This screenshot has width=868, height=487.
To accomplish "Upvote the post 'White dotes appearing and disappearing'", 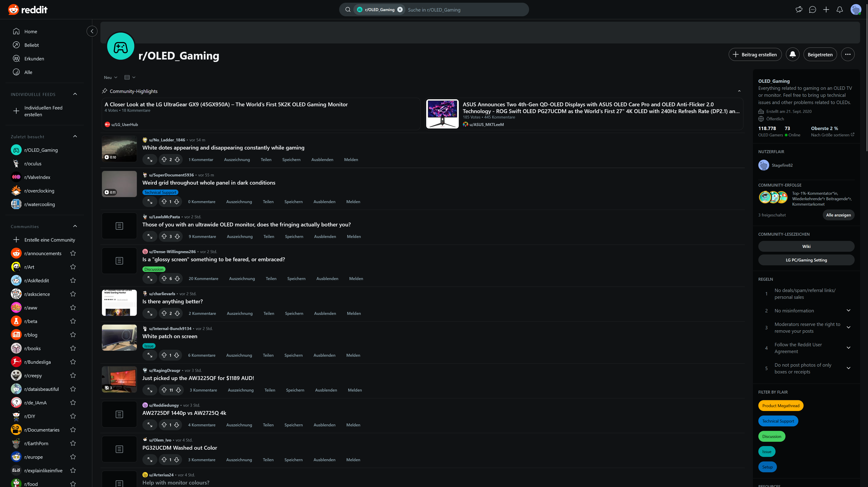I will pos(164,159).
